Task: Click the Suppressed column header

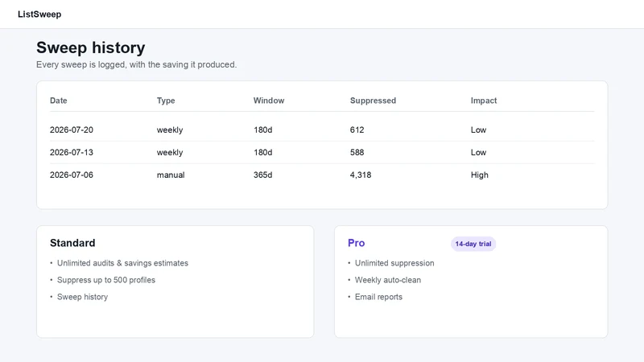Action: [x=373, y=101]
